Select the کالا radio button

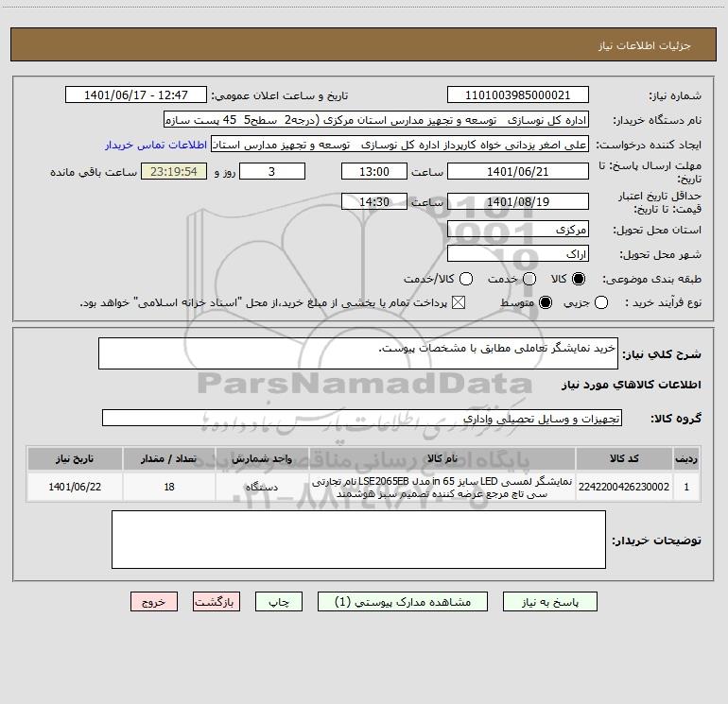[579, 279]
